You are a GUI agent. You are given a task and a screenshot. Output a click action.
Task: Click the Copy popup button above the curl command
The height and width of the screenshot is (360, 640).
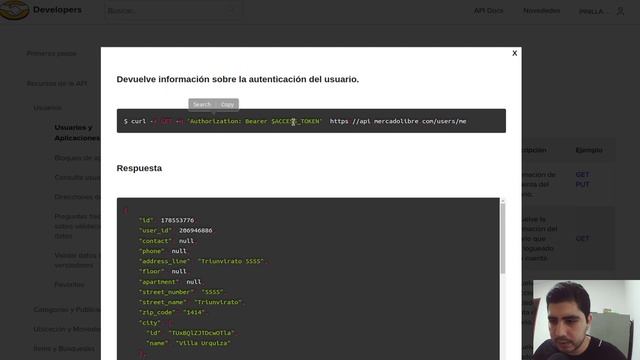click(x=227, y=104)
